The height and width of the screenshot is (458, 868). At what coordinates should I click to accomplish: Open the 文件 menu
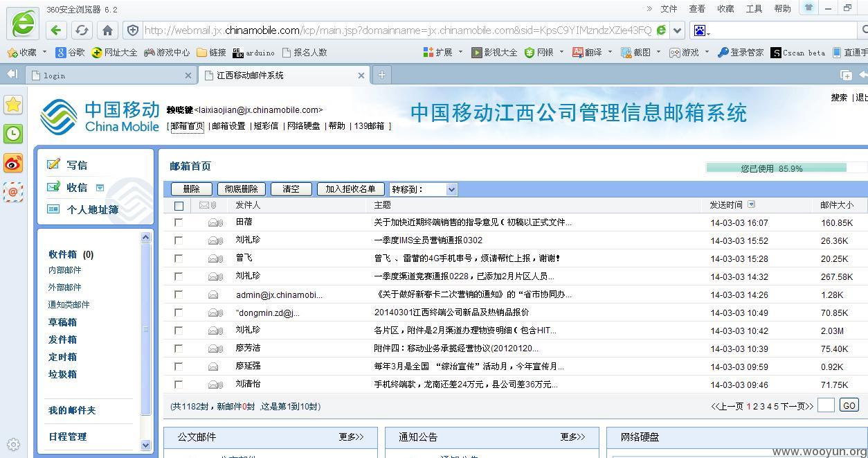(669, 9)
